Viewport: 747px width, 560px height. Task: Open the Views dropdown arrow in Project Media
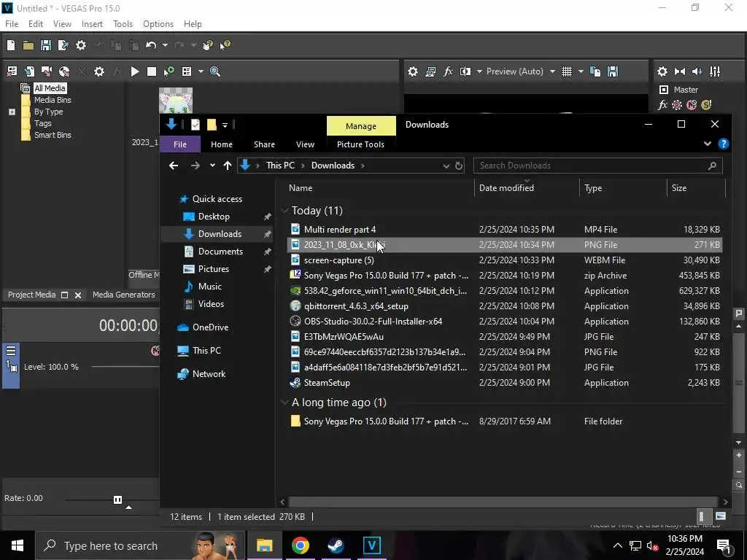[201, 71]
